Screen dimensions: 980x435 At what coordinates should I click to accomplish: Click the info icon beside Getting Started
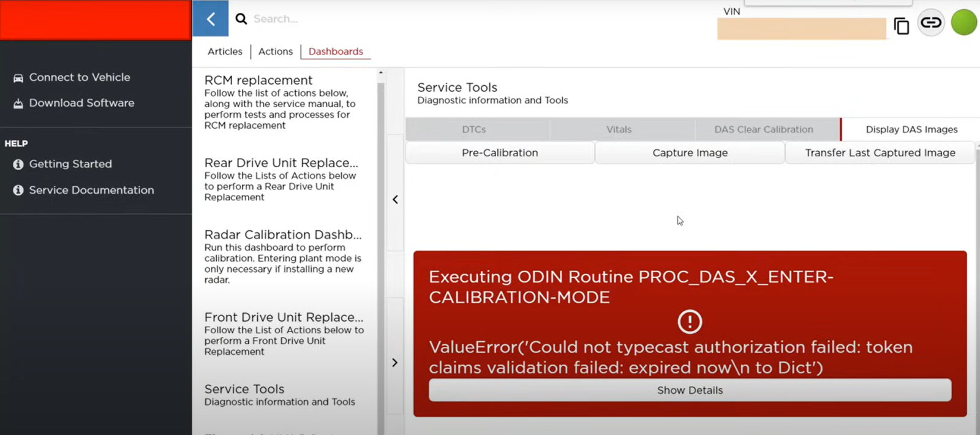[18, 164]
